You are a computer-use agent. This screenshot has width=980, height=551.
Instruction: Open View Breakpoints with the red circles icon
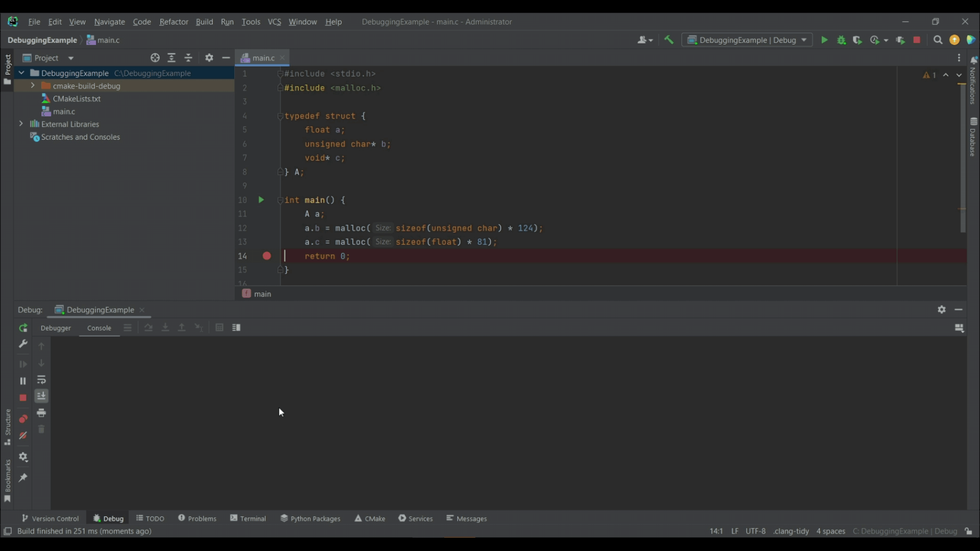(22, 419)
